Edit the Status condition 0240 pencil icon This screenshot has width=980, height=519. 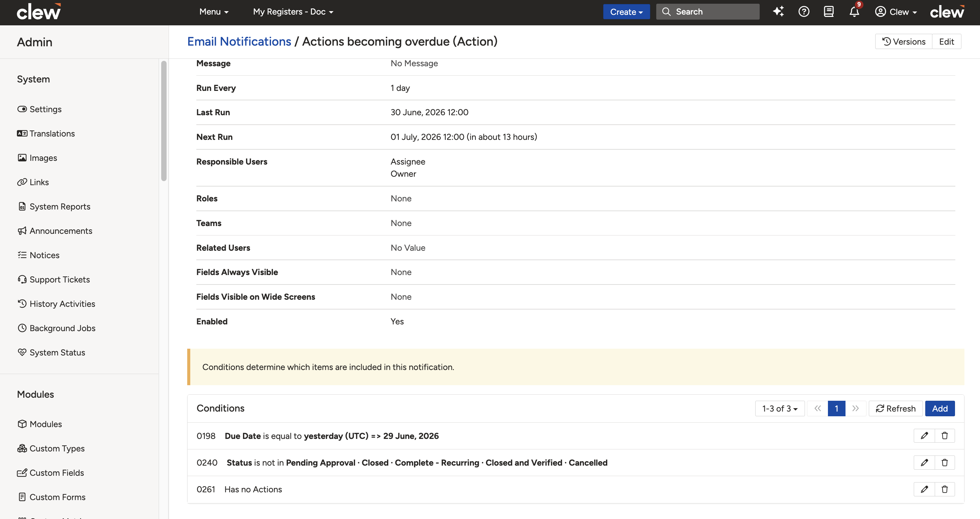click(924, 462)
